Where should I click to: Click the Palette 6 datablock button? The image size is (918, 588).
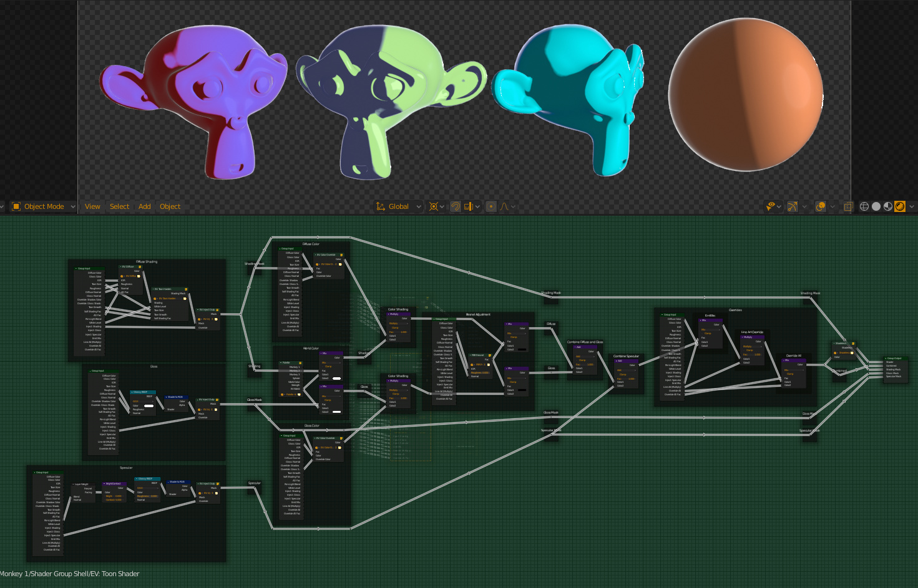click(x=291, y=394)
